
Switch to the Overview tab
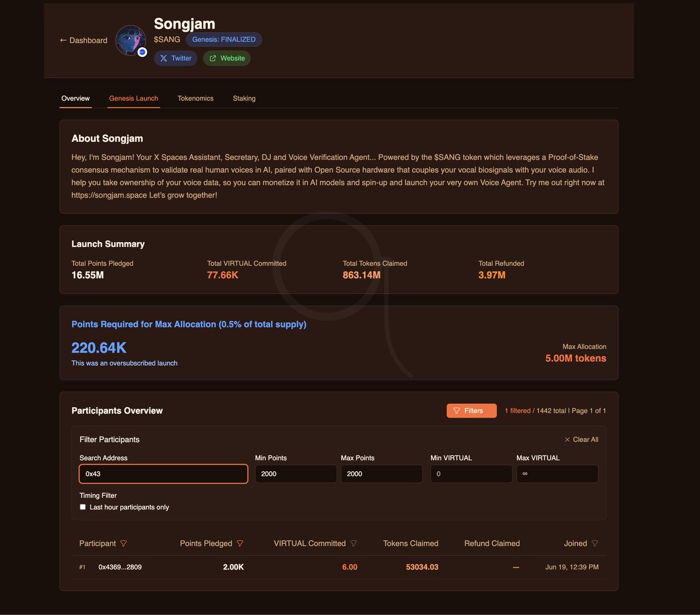[76, 98]
